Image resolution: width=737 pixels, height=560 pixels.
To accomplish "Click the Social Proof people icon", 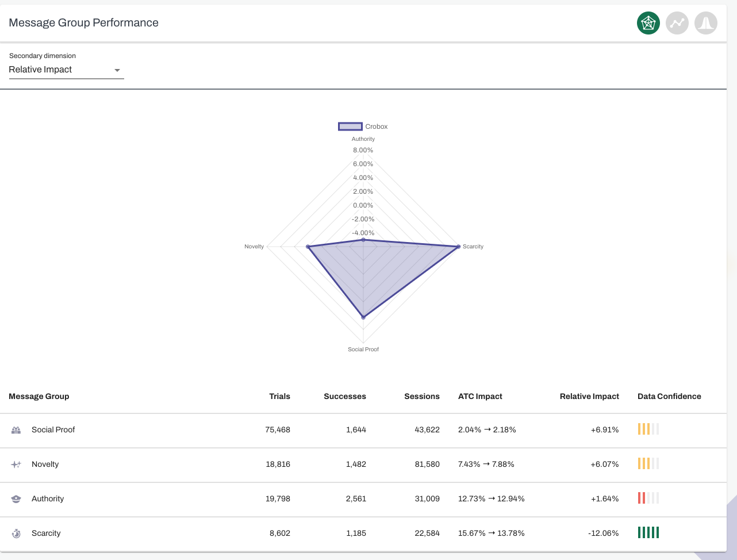I will [16, 429].
